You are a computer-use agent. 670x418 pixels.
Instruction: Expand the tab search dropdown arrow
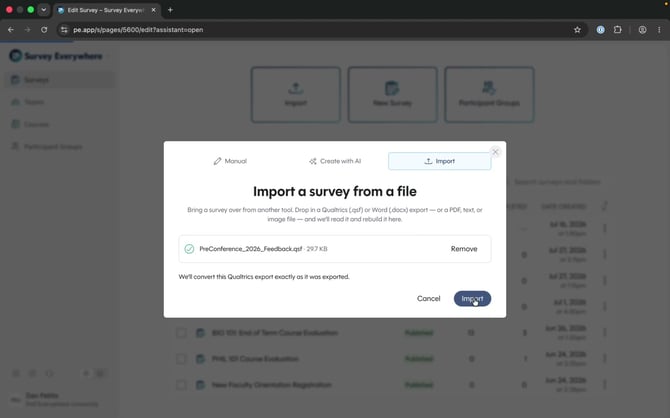click(x=44, y=10)
